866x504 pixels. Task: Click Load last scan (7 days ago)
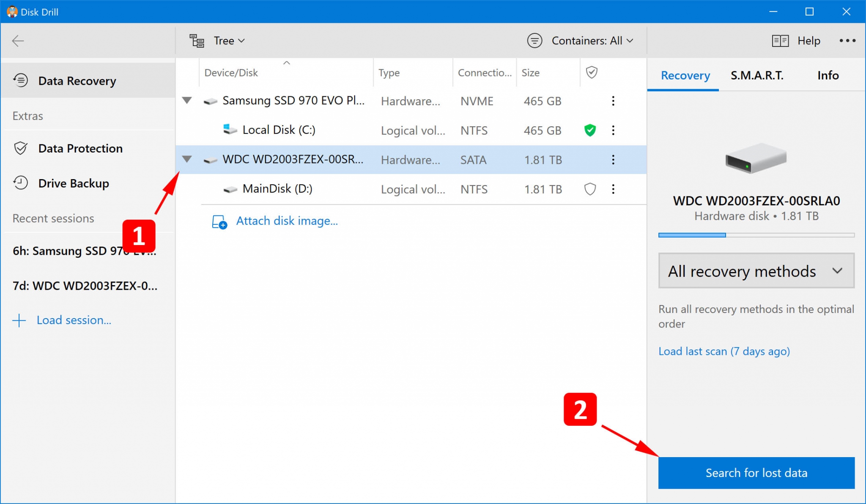pos(724,351)
